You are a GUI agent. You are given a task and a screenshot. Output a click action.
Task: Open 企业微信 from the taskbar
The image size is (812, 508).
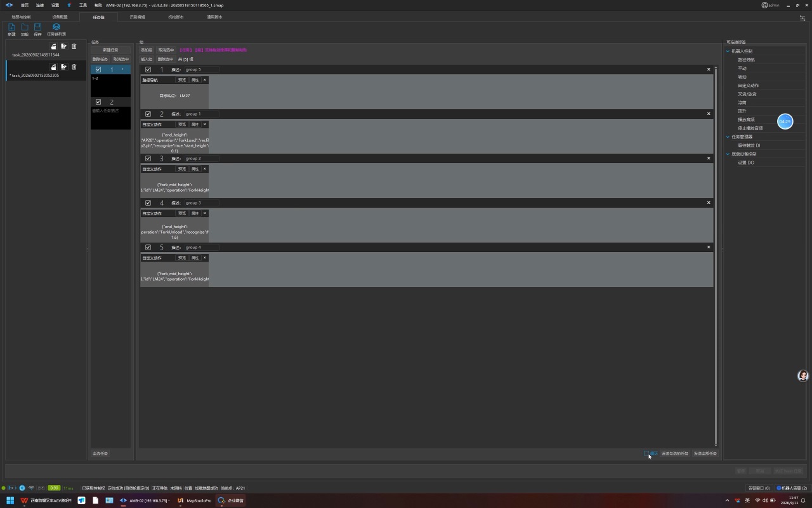231,500
